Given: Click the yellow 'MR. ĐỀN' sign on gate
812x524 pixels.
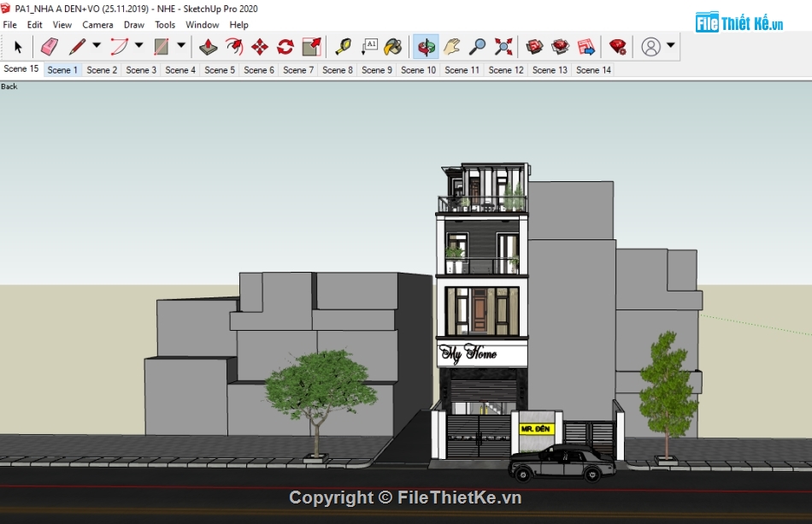Looking at the screenshot, I should [x=536, y=429].
